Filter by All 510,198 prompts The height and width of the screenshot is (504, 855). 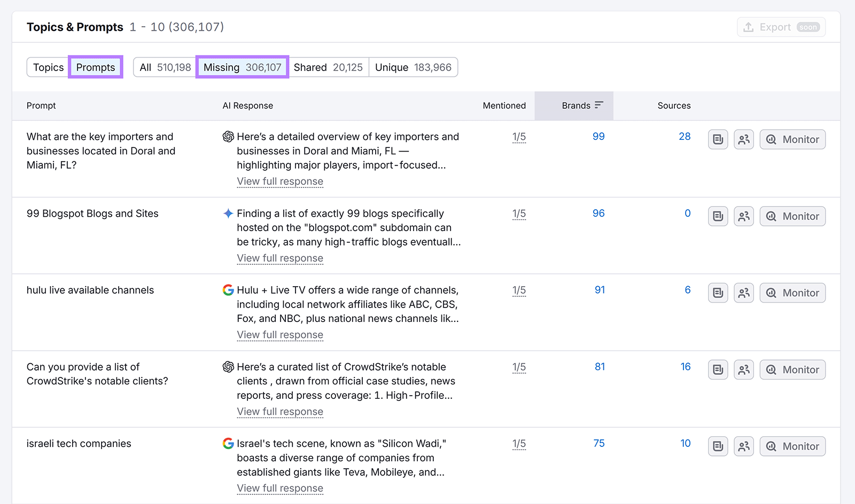tap(165, 67)
